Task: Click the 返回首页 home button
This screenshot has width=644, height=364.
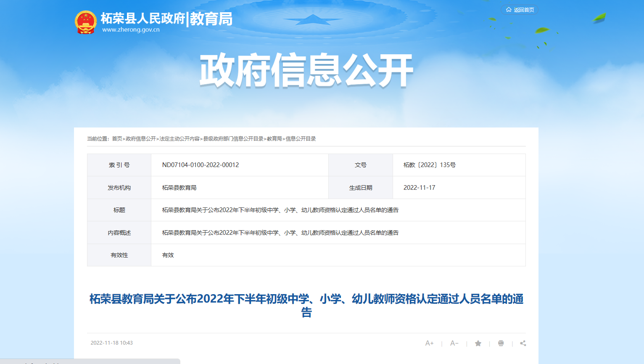Action: 520,10
